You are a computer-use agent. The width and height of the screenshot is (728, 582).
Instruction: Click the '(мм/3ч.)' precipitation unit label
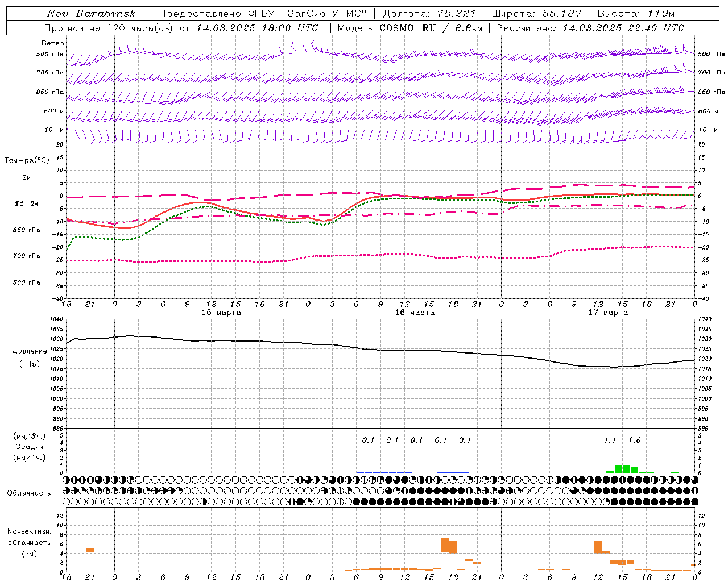pos(29,436)
